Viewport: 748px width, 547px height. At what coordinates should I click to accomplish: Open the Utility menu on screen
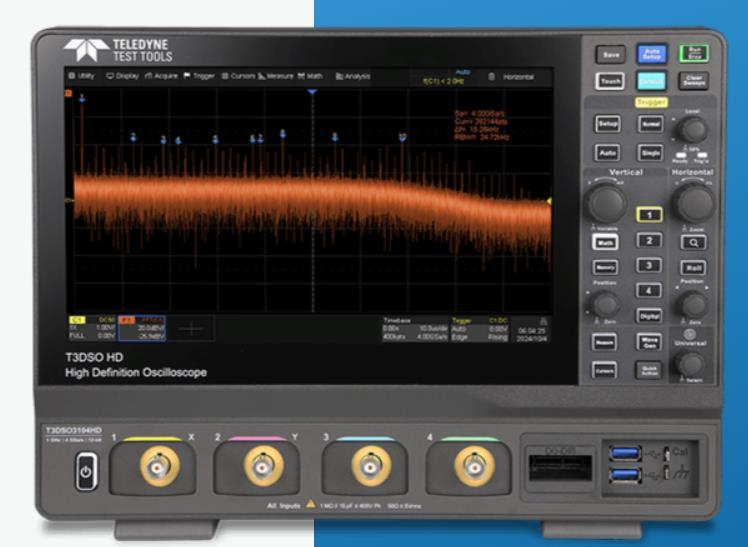(x=82, y=76)
